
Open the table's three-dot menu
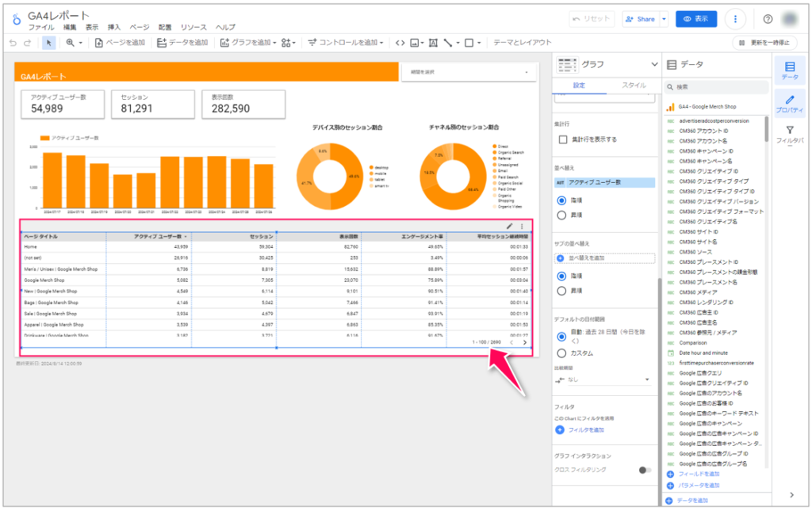pos(522,226)
